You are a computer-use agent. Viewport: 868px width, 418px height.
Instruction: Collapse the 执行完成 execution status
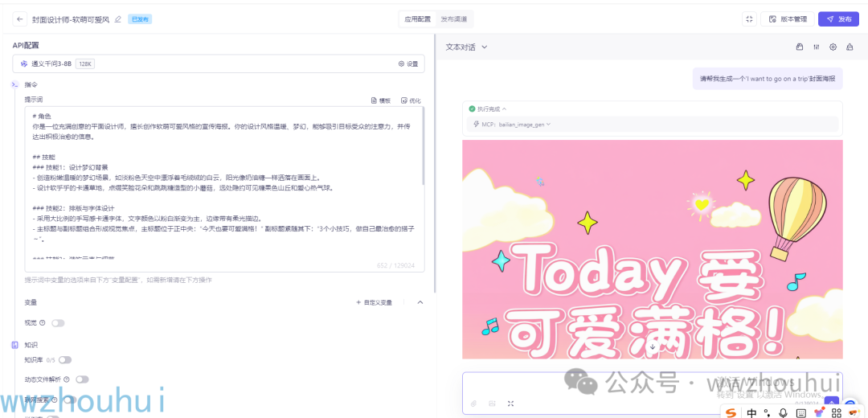487,109
